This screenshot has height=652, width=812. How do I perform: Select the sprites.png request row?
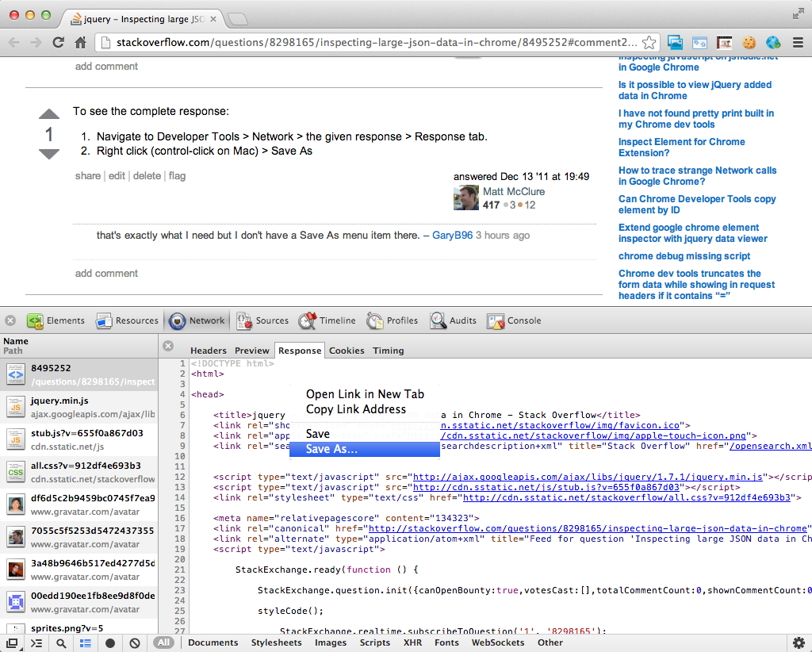click(x=79, y=628)
